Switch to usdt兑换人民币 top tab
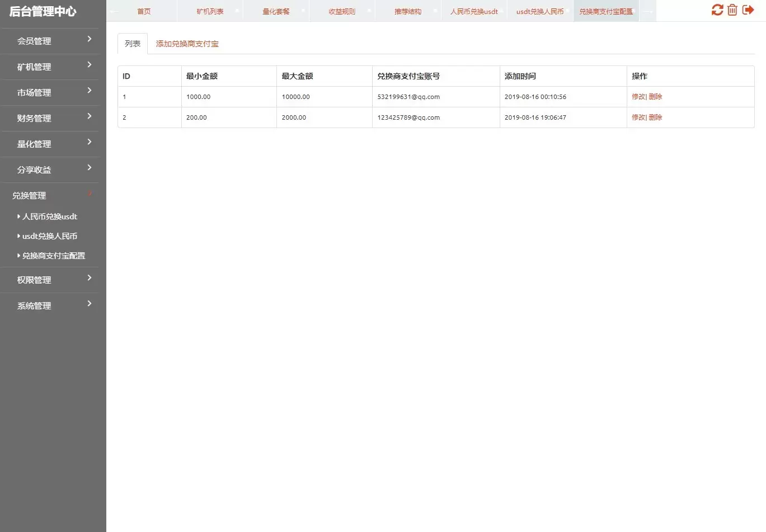Image resolution: width=766 pixels, height=532 pixels. tap(540, 11)
